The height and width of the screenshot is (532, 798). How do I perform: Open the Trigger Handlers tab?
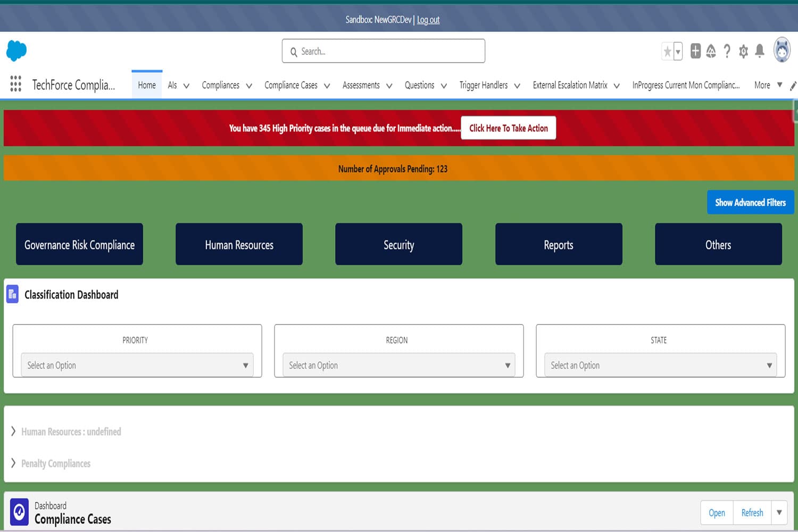(x=484, y=85)
